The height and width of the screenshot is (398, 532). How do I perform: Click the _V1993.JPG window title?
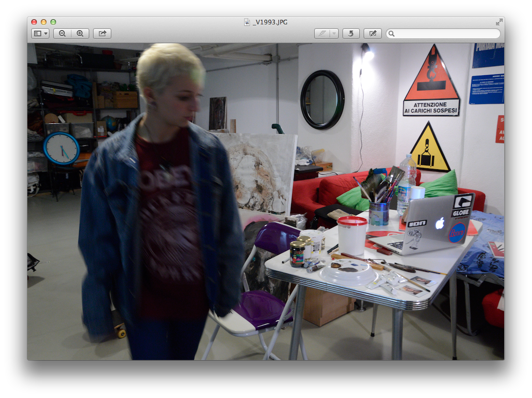click(270, 22)
